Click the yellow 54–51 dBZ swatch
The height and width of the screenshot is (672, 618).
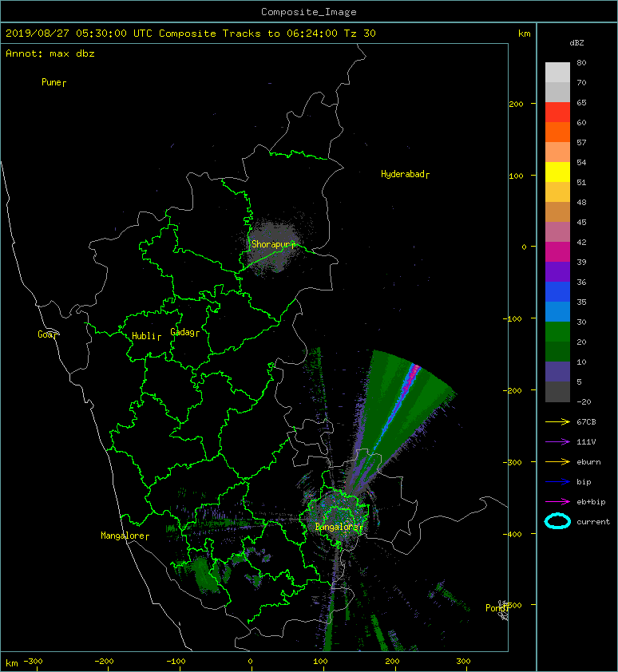pyautogui.click(x=557, y=172)
